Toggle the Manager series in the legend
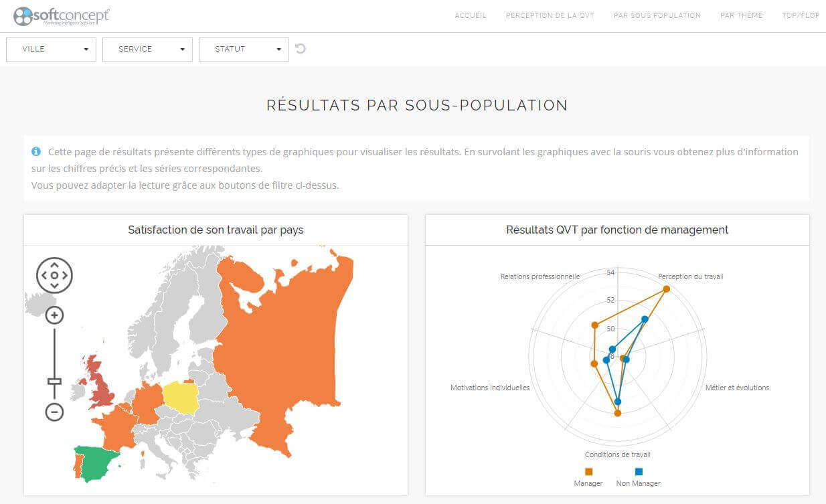826x504 pixels. coord(588,472)
